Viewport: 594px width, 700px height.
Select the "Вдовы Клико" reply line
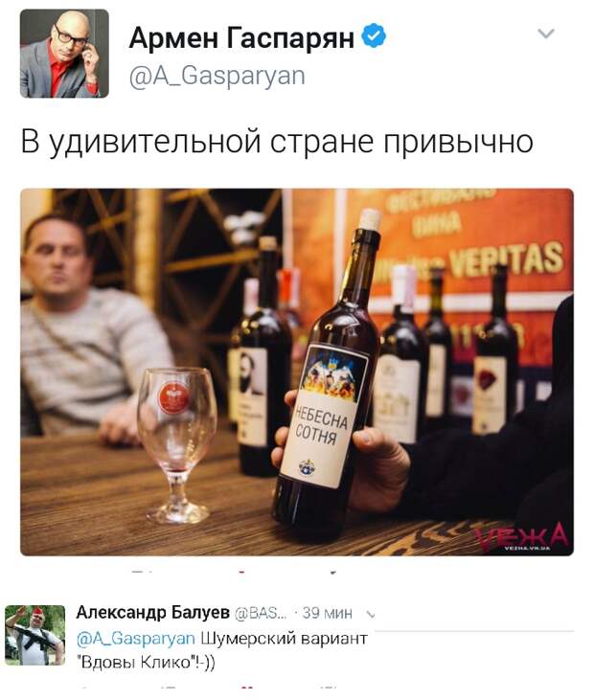(146, 662)
